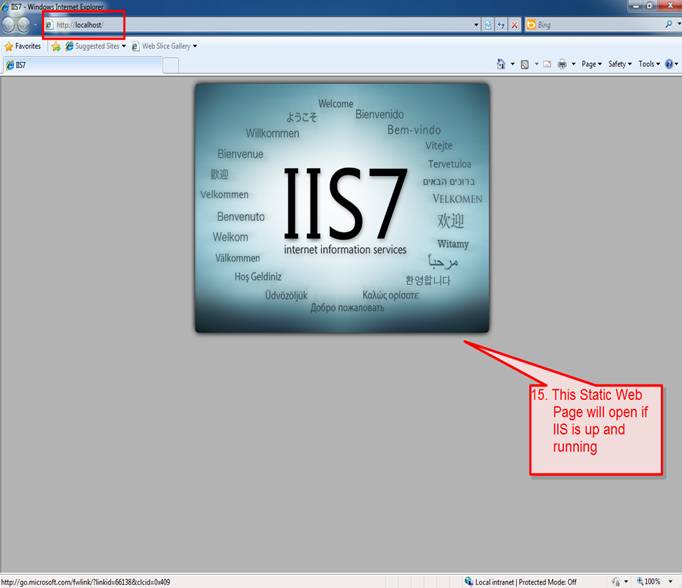682x588 pixels.
Task: Expand the Web Slice Gallery dropdown arrow
Action: [x=195, y=46]
